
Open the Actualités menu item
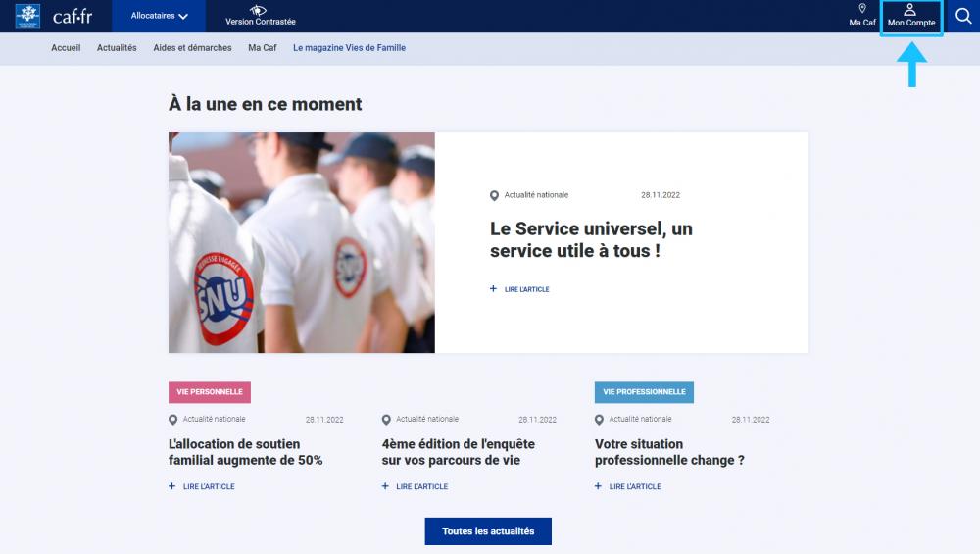pyautogui.click(x=117, y=47)
